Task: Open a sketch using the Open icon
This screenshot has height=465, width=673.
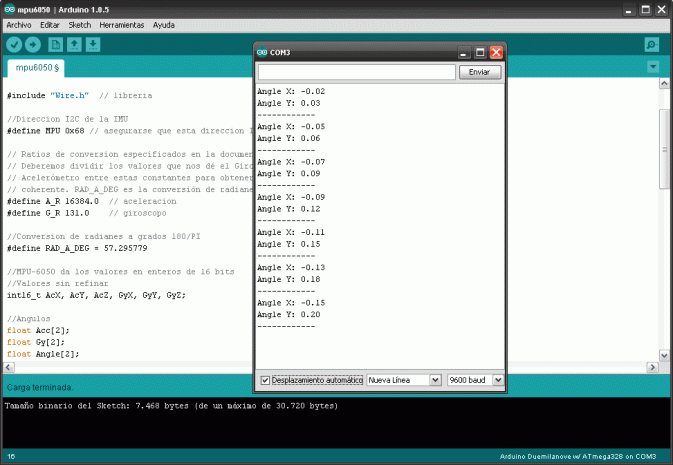Action: coord(74,45)
